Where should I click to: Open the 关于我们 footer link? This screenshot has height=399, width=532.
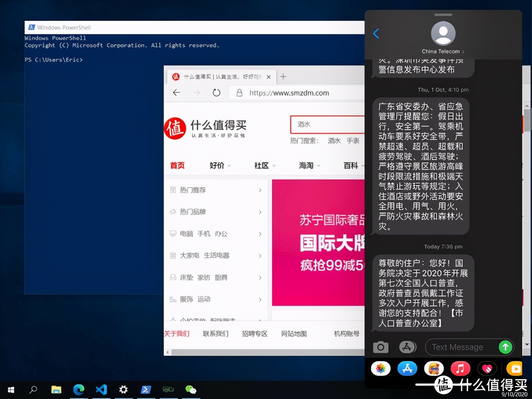[177, 333]
